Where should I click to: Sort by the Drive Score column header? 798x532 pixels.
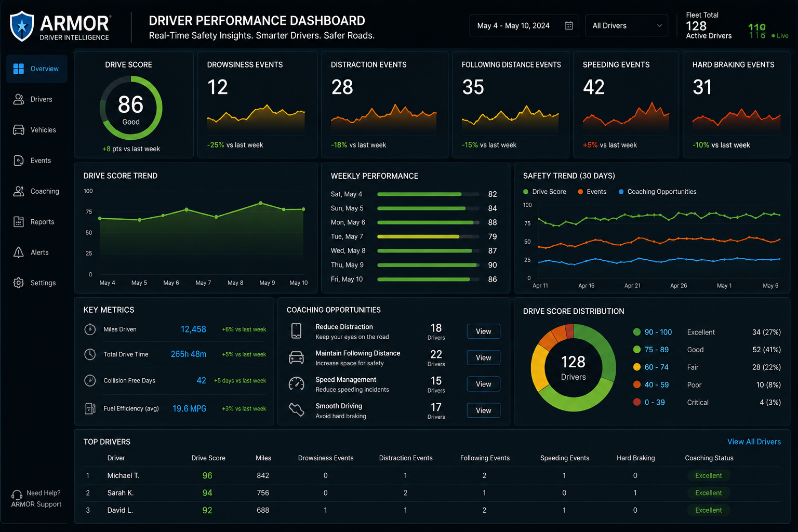208,458
